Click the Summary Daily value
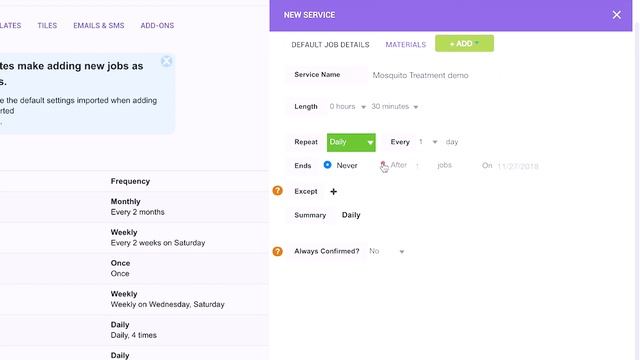 point(351,215)
